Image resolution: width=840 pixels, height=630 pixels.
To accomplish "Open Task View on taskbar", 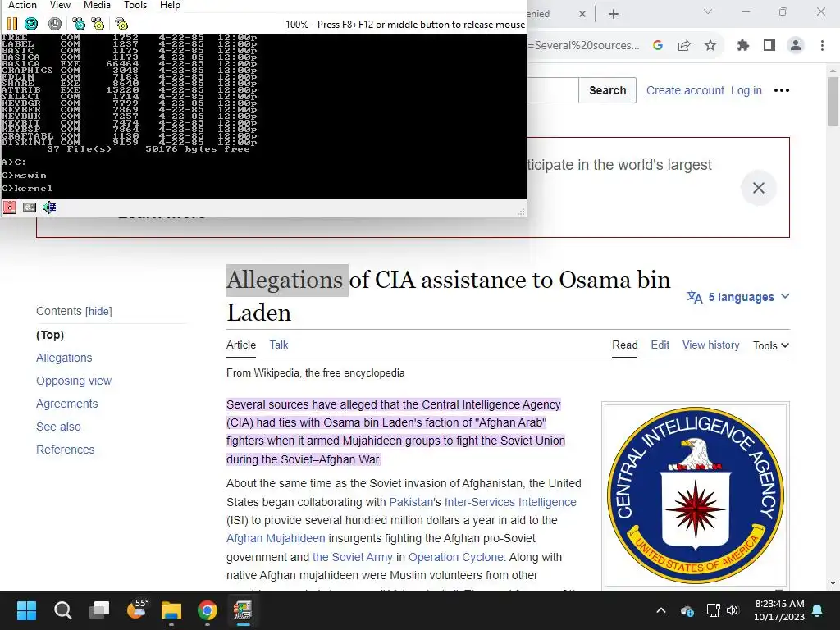I will (x=99, y=610).
